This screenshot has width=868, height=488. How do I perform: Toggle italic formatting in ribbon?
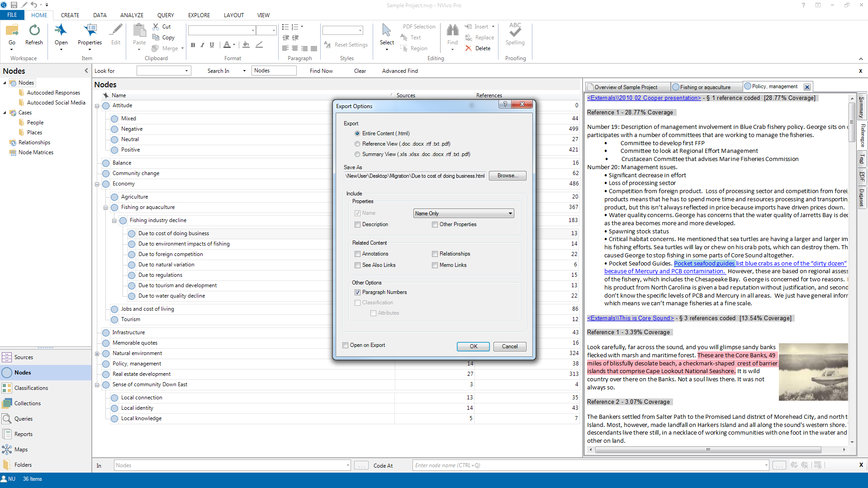point(202,45)
